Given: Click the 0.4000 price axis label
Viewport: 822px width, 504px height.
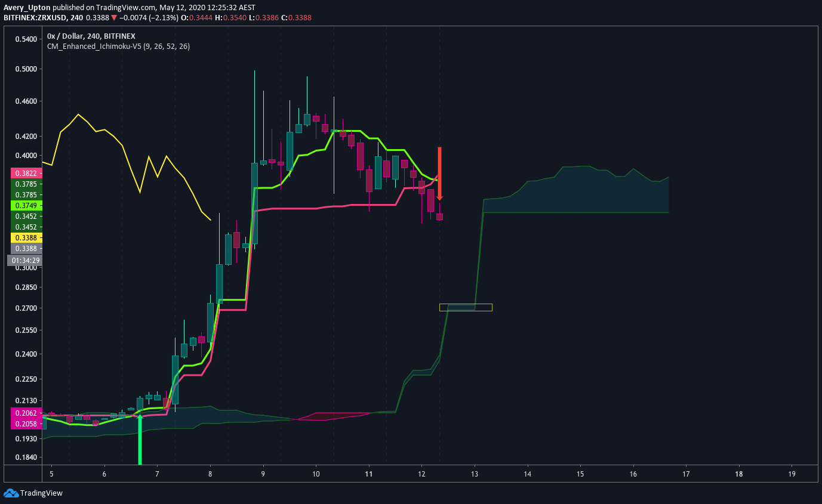Looking at the screenshot, I should click(26, 156).
